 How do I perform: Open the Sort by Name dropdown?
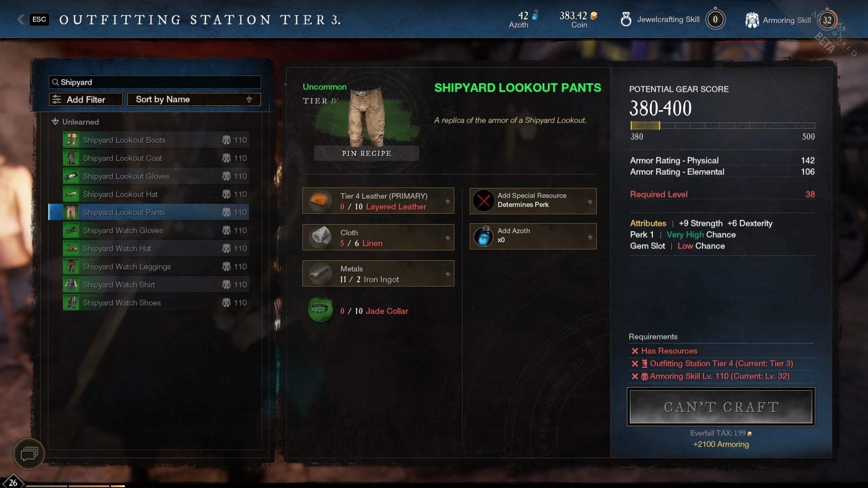click(x=194, y=99)
